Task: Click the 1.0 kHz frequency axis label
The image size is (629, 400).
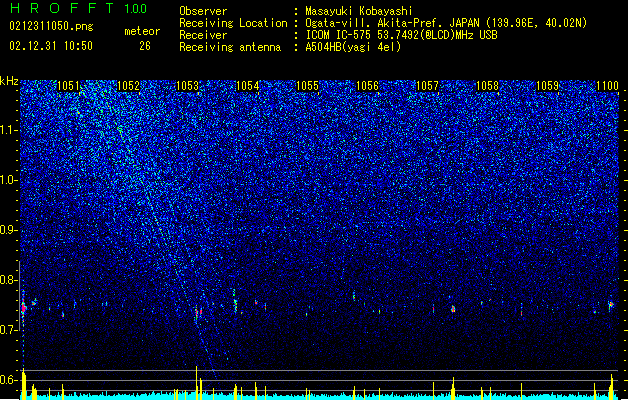Action: click(9, 180)
